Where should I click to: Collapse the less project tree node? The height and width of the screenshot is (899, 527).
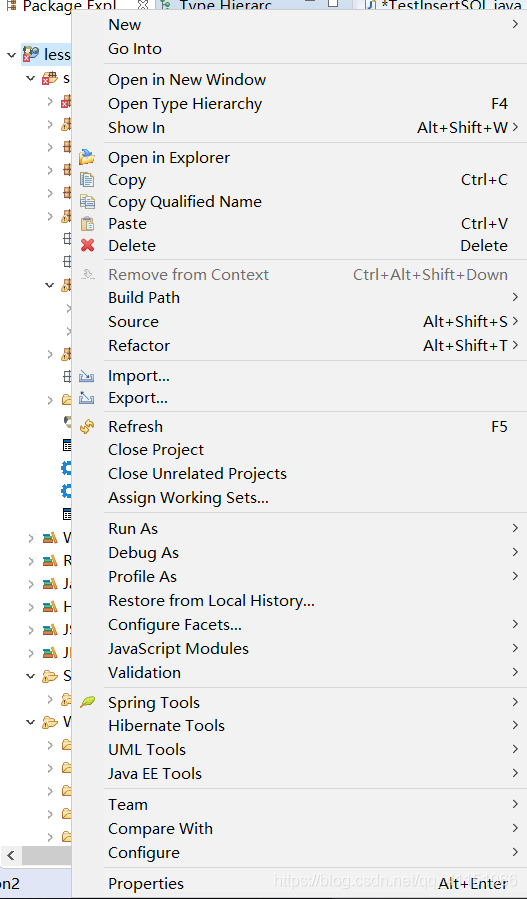11,55
